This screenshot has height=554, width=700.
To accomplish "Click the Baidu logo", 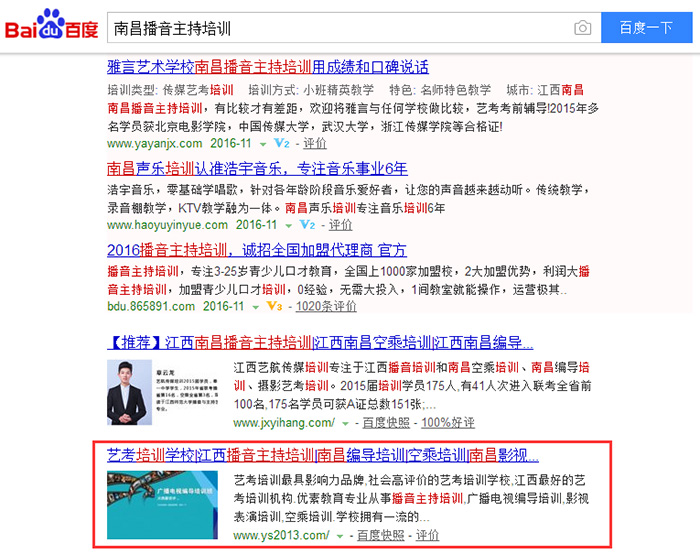I will [x=51, y=25].
